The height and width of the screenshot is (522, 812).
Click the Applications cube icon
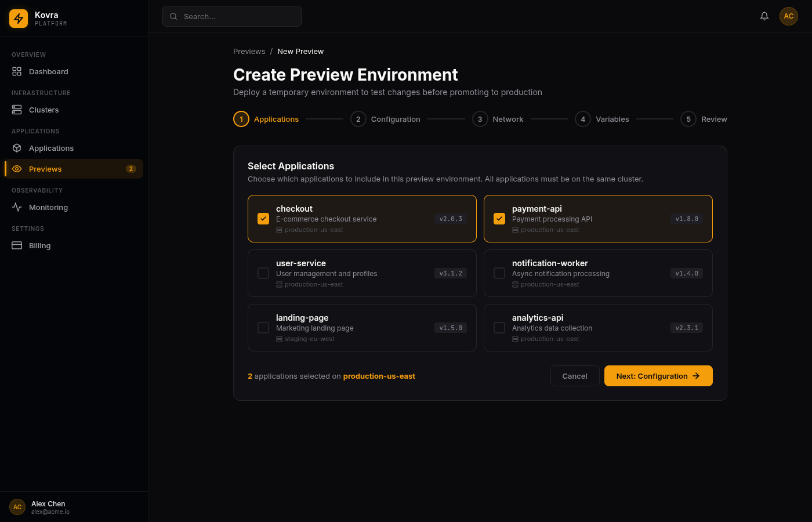pos(17,148)
